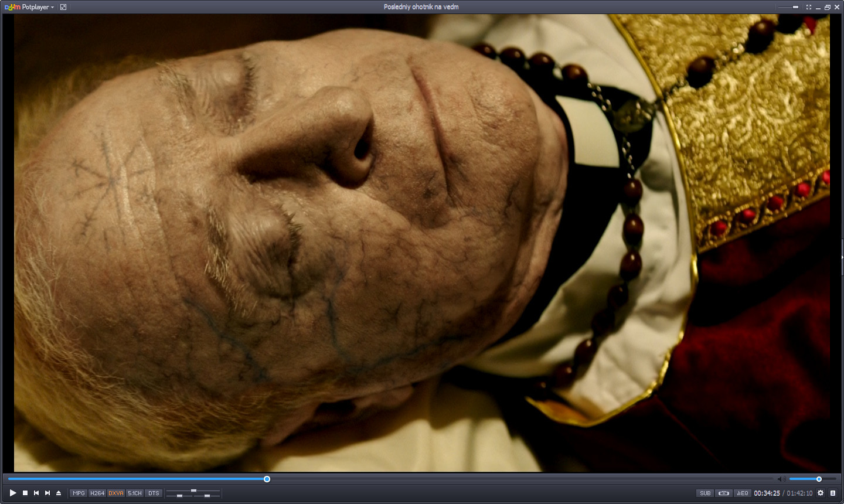This screenshot has height=504, width=844.
Task: Click the unplayed portion of the seek bar
Action: pos(522,479)
